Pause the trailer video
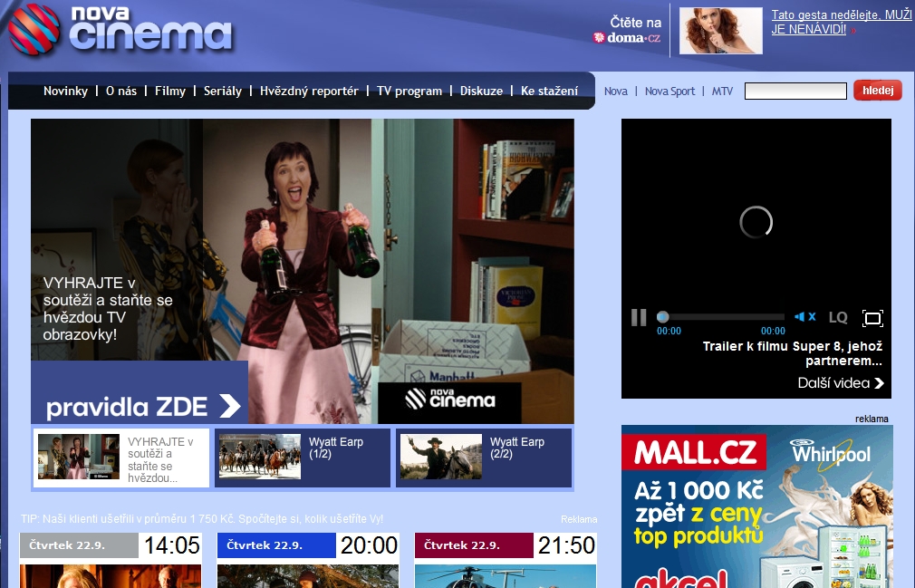The image size is (915, 588). click(639, 317)
